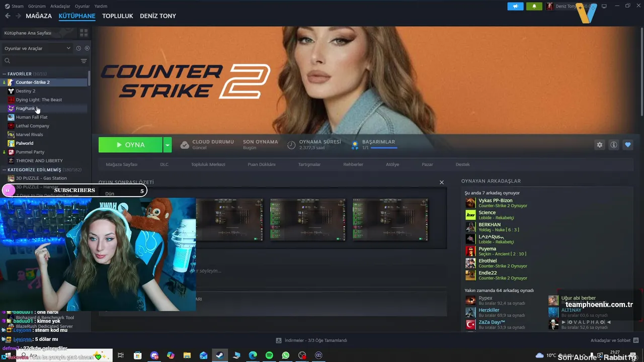The width and height of the screenshot is (644, 362).
Task: Launch the game with OYNA button
Action: pyautogui.click(x=130, y=145)
